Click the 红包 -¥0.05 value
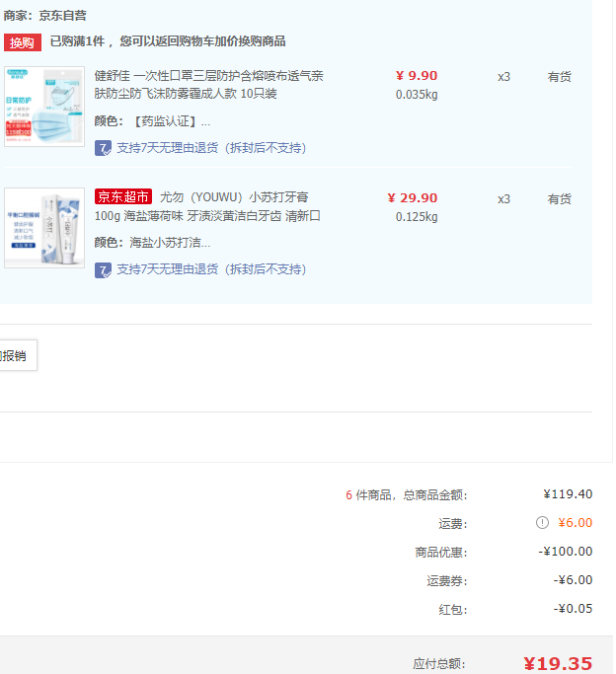The image size is (616, 674). [x=573, y=609]
